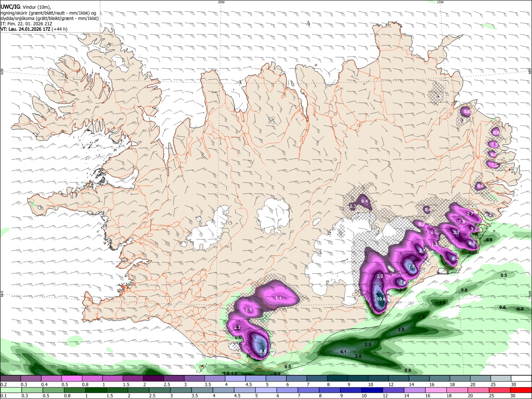Click the 0.2 label in the snow legend
Viewport: 532px width, 399px height.
(3, 385)
